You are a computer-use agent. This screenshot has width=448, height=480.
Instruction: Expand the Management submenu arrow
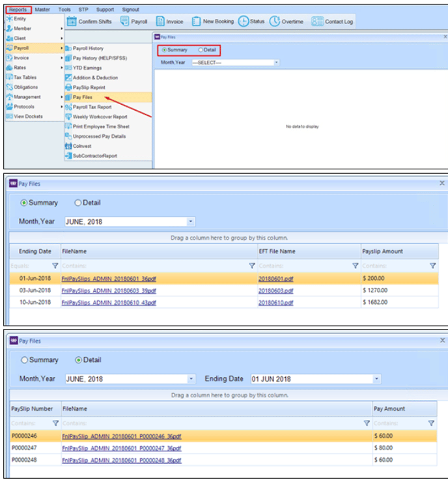(61, 97)
